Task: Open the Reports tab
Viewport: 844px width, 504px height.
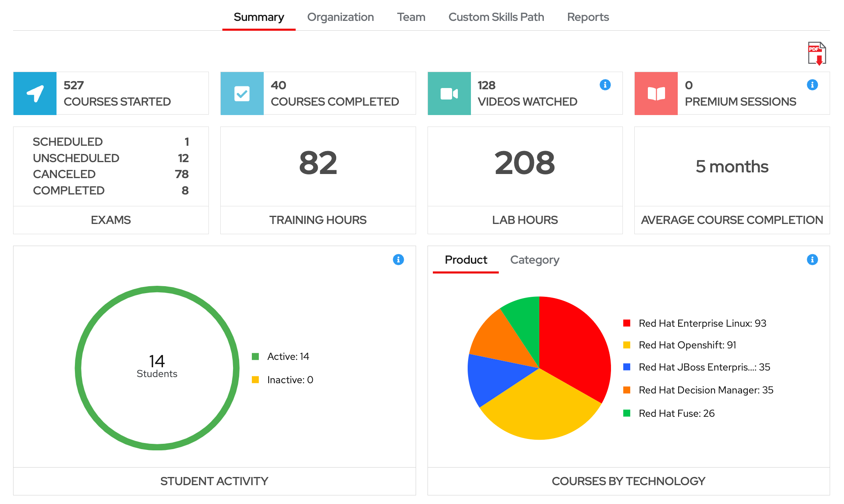Action: 588,17
